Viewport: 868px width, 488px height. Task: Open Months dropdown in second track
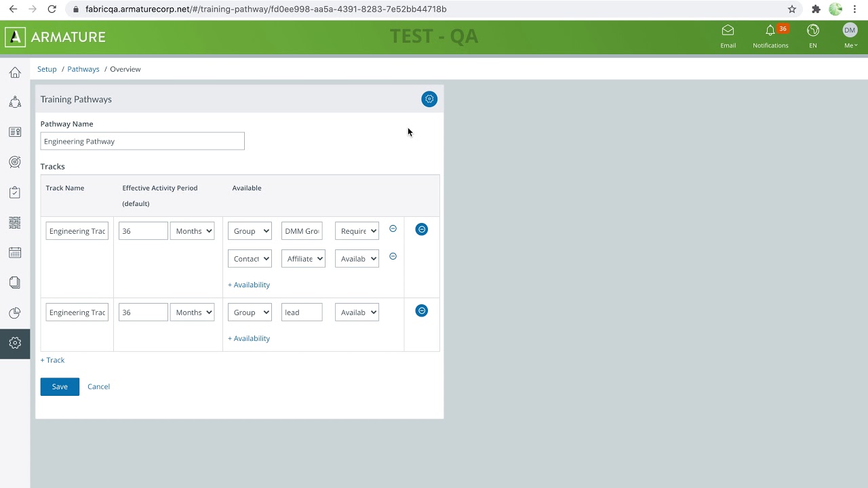tap(192, 312)
